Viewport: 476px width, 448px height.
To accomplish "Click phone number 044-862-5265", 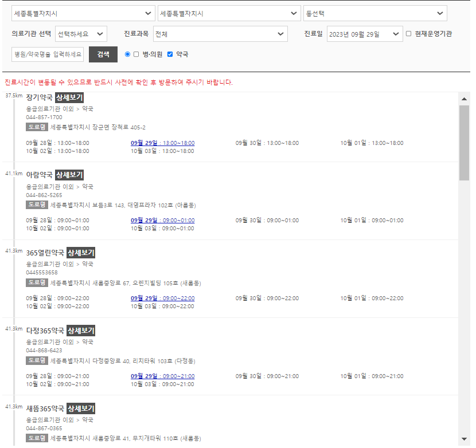I will [44, 195].
